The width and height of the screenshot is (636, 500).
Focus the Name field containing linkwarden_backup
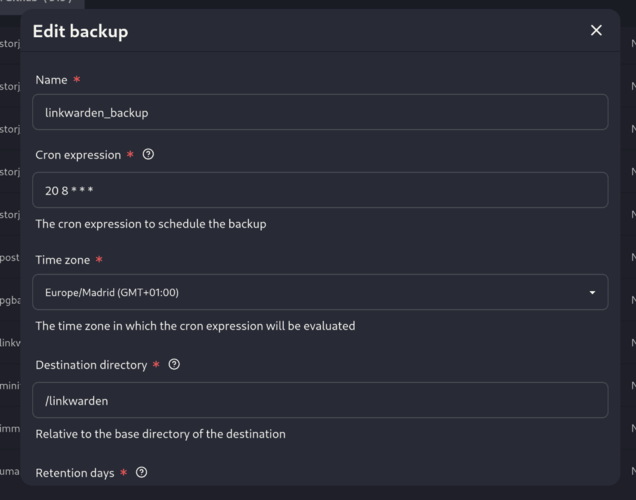[320, 112]
